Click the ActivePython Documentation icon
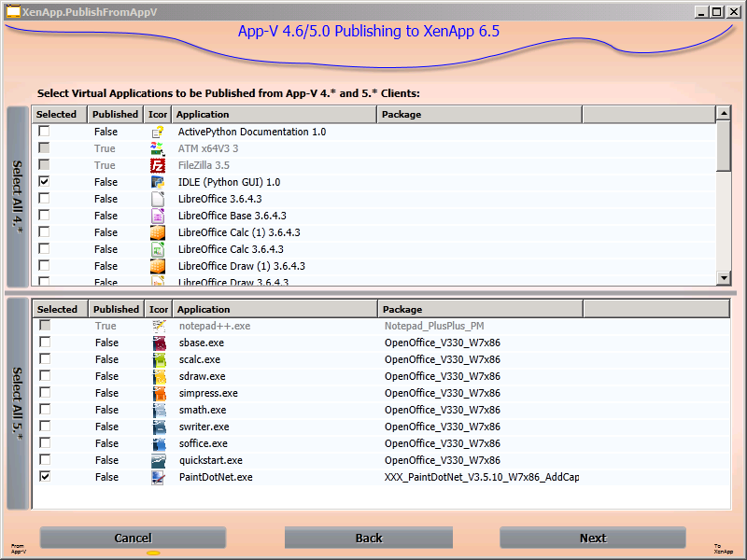747x560 pixels. (158, 132)
